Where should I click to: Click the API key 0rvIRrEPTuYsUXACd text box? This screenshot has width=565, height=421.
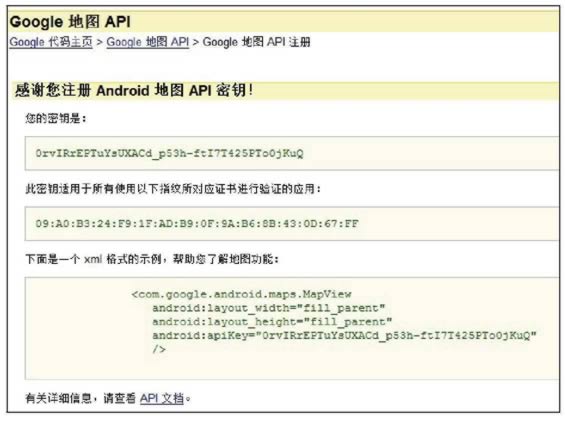tap(292, 153)
